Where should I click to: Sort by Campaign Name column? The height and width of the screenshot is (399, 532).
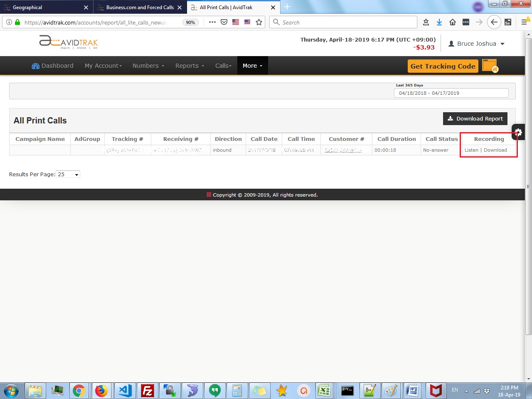(x=40, y=139)
